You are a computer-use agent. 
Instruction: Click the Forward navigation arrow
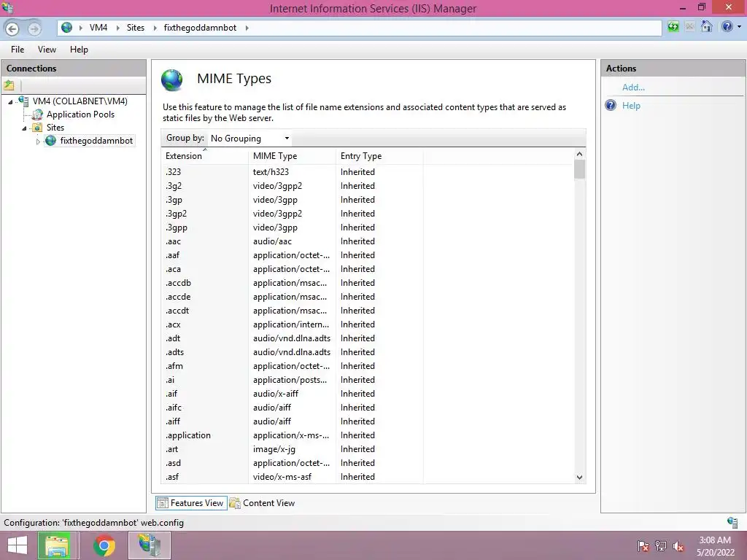(x=34, y=28)
